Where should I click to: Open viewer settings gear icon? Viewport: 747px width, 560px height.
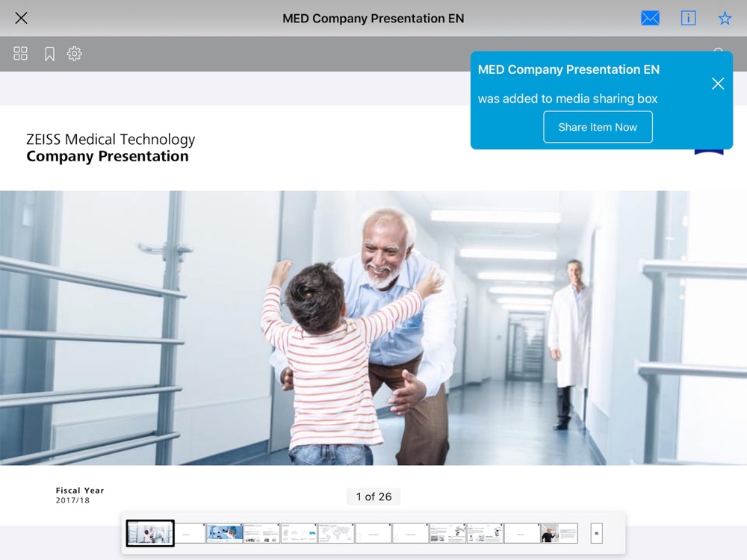74,53
